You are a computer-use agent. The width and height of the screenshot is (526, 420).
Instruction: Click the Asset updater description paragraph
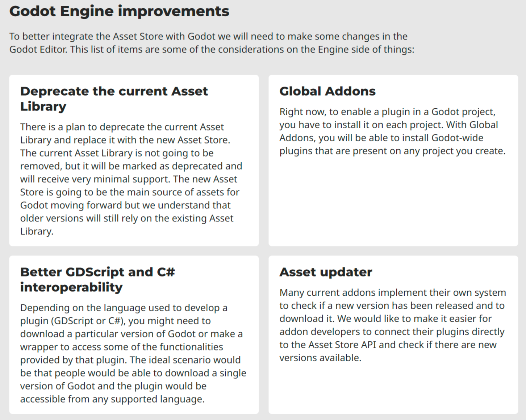tap(393, 325)
